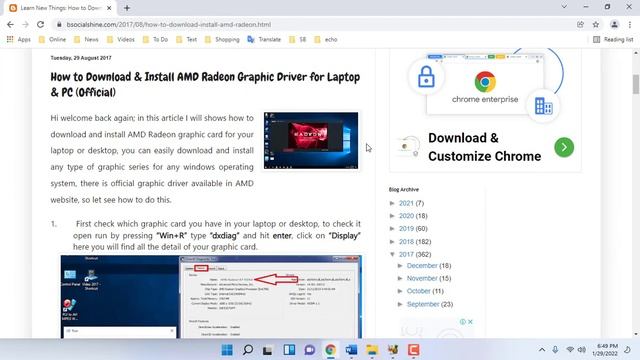Open the December archive link

pos(422,266)
